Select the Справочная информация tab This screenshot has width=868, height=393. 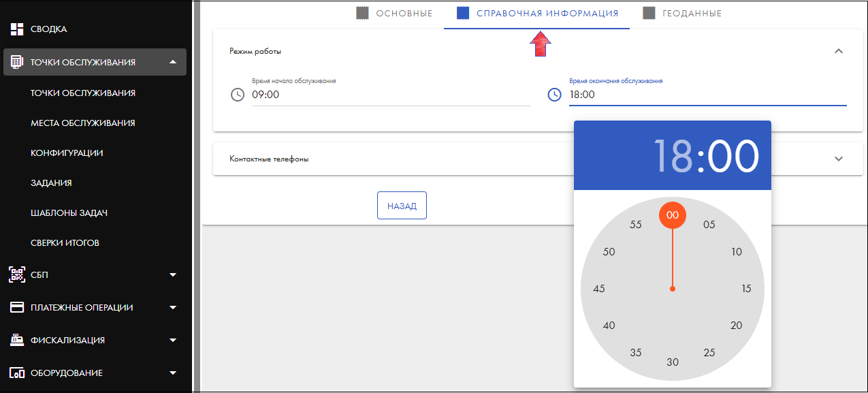tap(536, 14)
